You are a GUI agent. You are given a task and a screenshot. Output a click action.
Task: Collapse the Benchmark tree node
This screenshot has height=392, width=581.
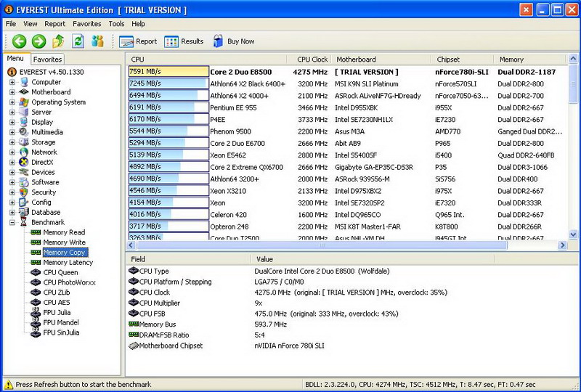(x=12, y=222)
